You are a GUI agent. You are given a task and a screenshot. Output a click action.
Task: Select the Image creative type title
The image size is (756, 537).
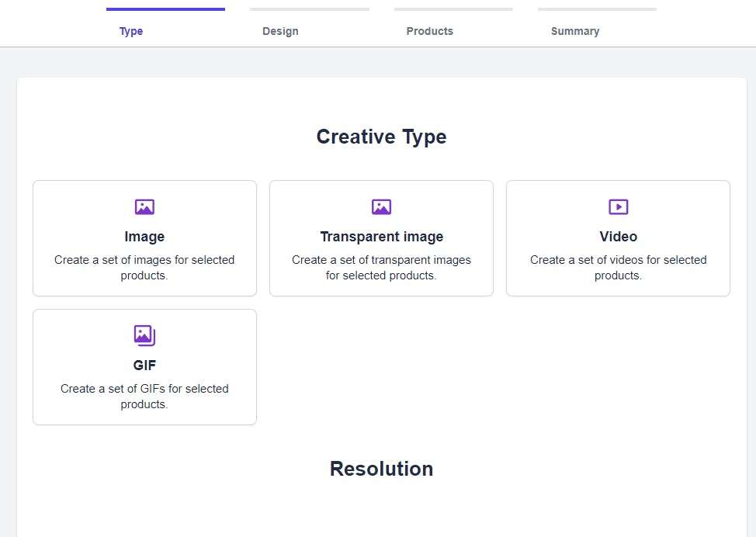click(144, 237)
